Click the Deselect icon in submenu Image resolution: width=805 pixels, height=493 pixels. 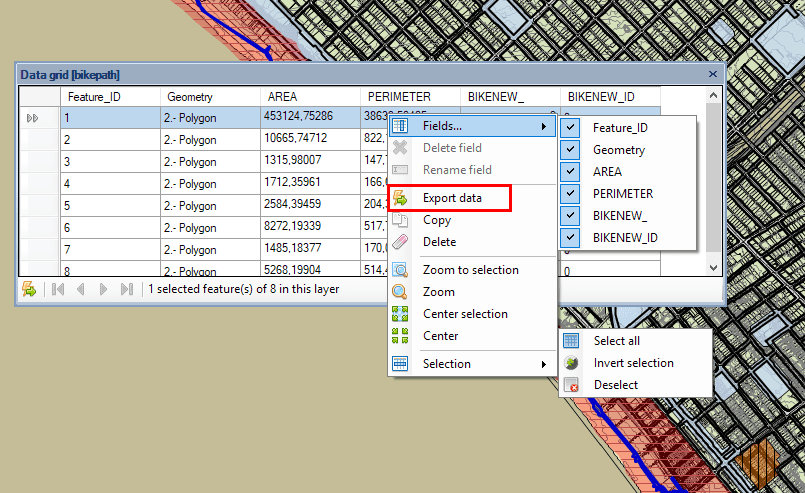tap(571, 385)
